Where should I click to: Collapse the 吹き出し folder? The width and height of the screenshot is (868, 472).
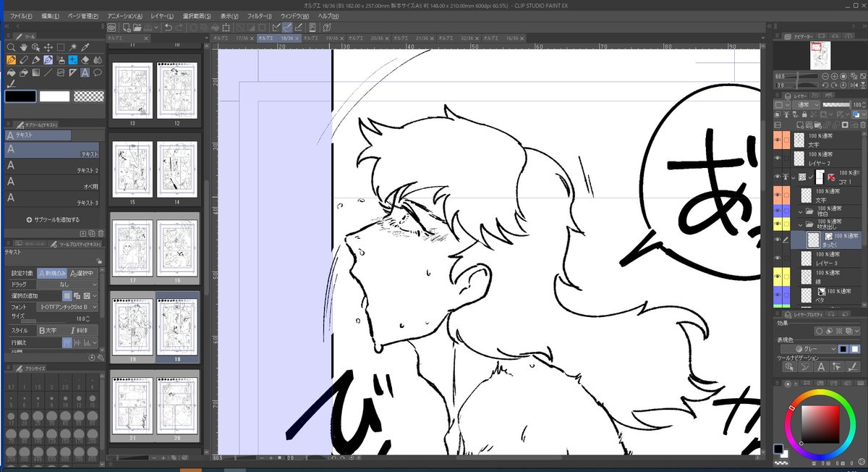[802, 226]
